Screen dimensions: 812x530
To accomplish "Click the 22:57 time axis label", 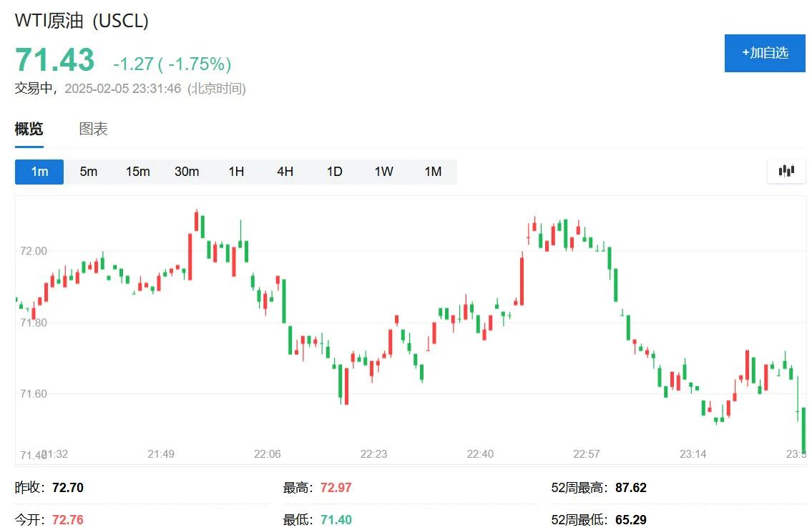I will [586, 454].
